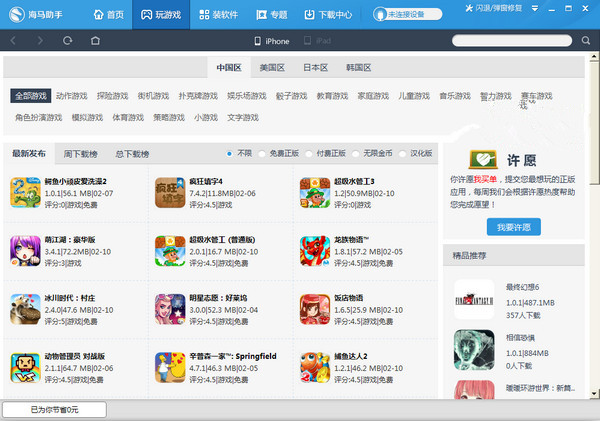
Task: Click the search magnifier icon
Action: pos(587,41)
